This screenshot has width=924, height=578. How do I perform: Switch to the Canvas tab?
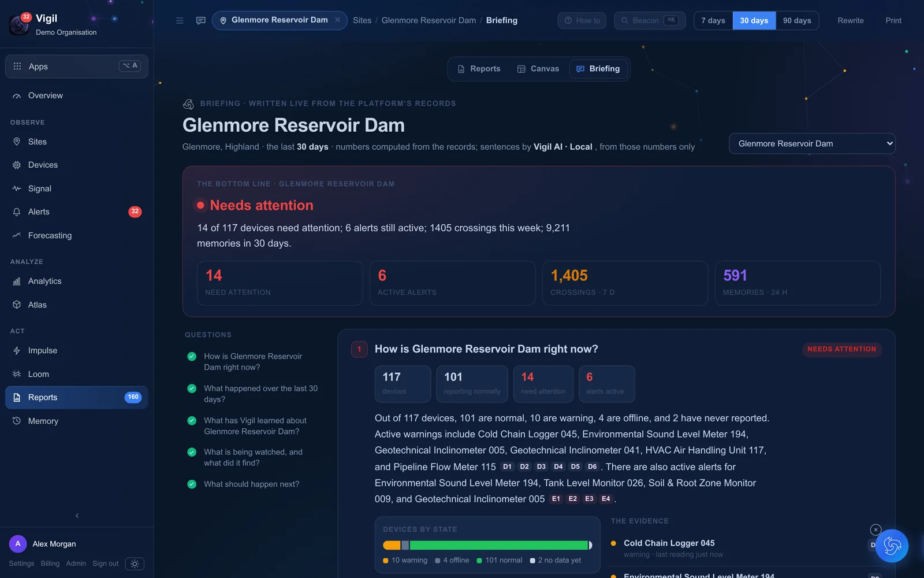538,69
